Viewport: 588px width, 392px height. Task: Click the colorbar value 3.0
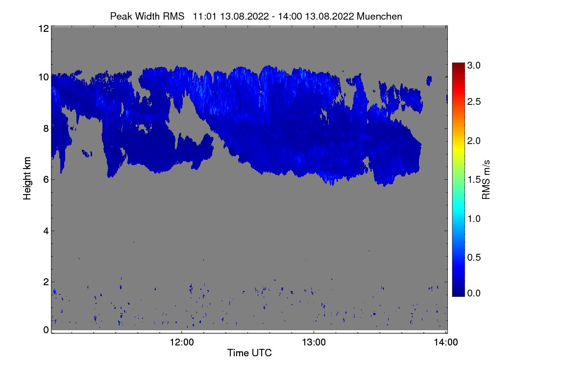[473, 65]
